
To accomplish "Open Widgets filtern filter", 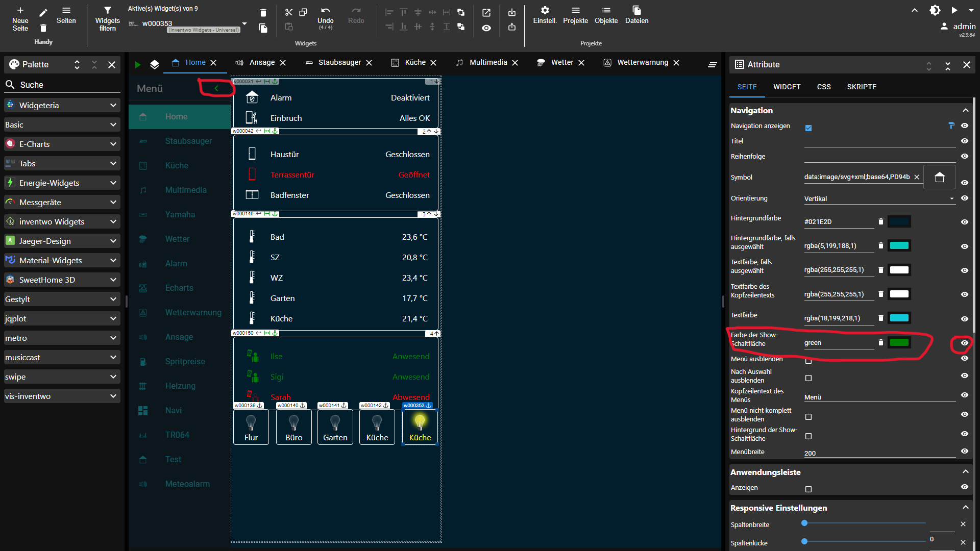I will click(x=107, y=18).
